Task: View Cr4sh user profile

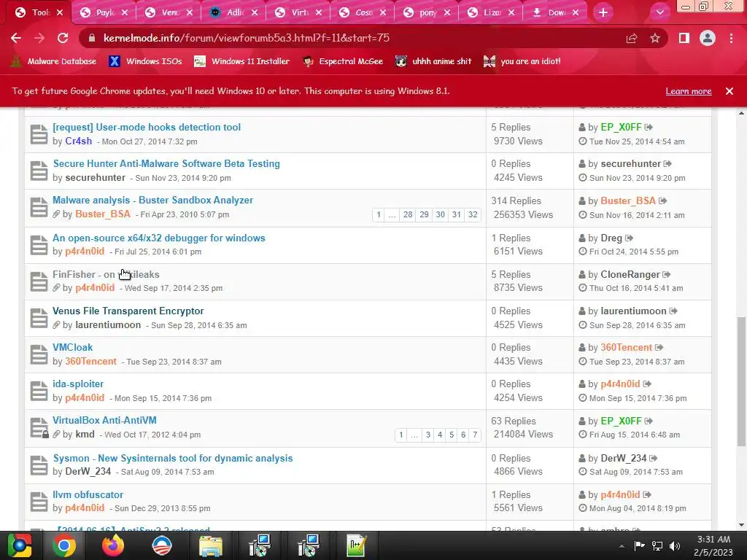Action: (x=79, y=141)
